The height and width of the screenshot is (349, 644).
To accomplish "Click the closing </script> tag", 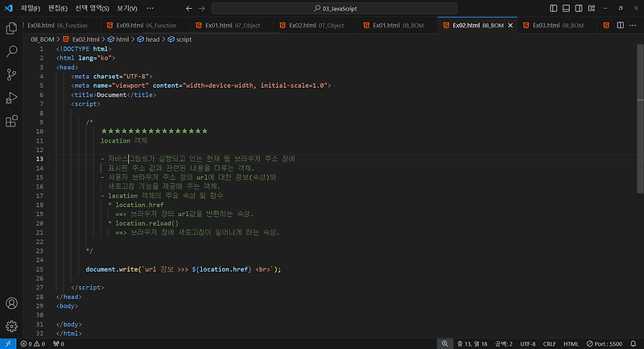I will point(88,287).
